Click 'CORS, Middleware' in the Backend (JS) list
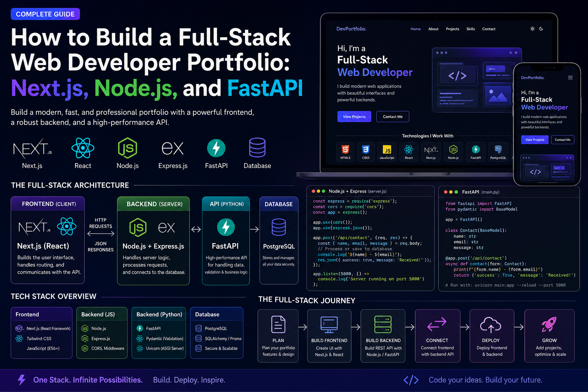Image resolution: width=588 pixels, height=392 pixels. click(x=108, y=348)
